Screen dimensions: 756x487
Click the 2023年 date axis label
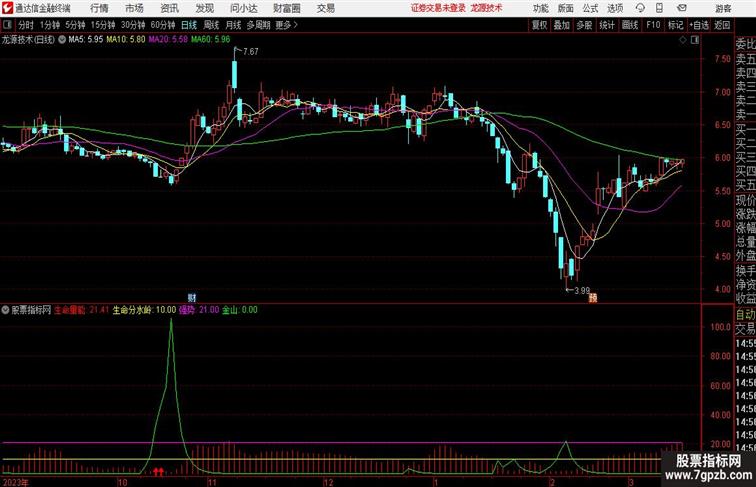15,482
